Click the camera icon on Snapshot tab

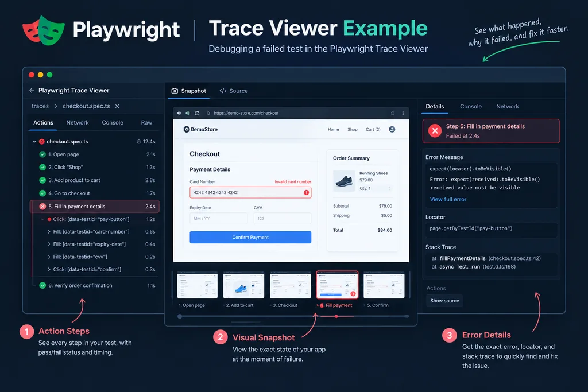point(175,91)
